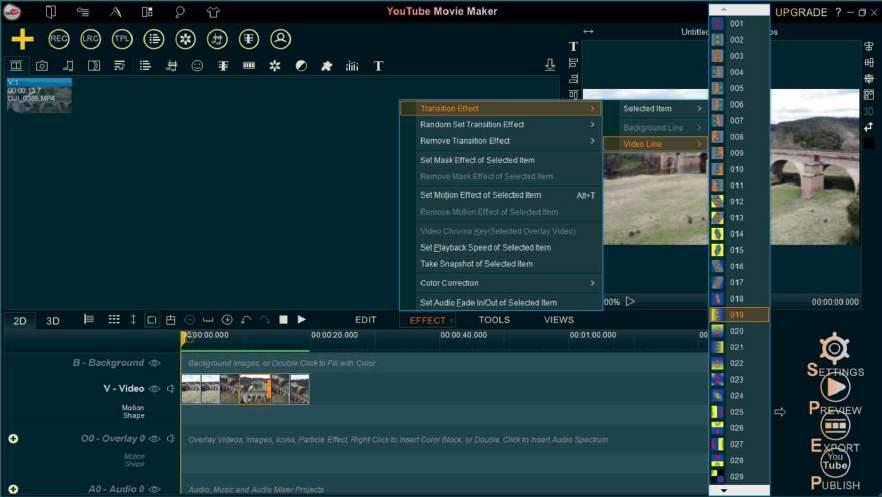Toggle visibility eye of B - Background track
Viewport: 882px width, 497px height.
point(154,363)
